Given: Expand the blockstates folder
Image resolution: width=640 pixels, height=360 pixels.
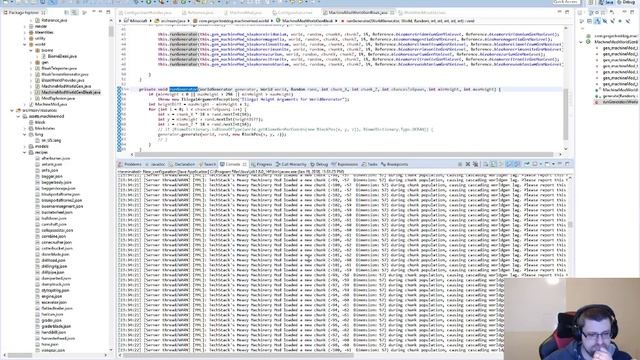Looking at the screenshot, I should pos(25,128).
